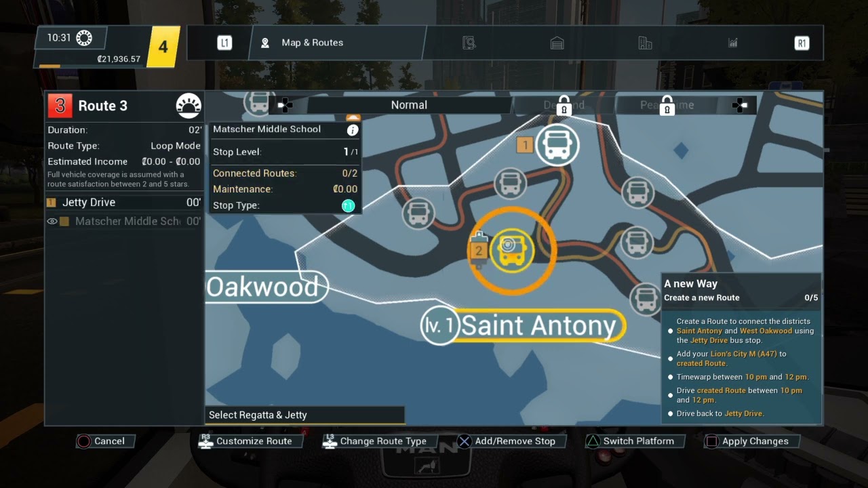This screenshot has width=868, height=488.
Task: Click the Create a new Route objective text
Action: (702, 298)
